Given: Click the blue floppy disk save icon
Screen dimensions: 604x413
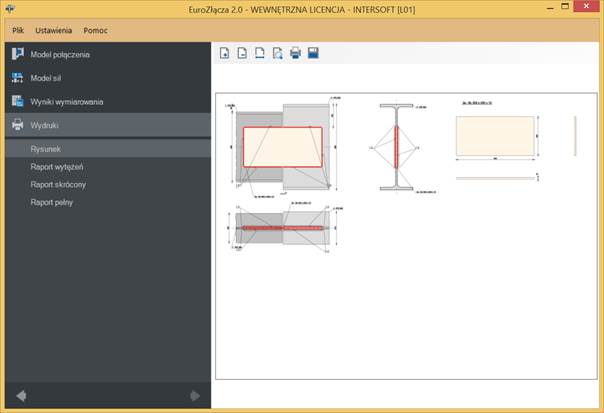Looking at the screenshot, I should (x=313, y=53).
